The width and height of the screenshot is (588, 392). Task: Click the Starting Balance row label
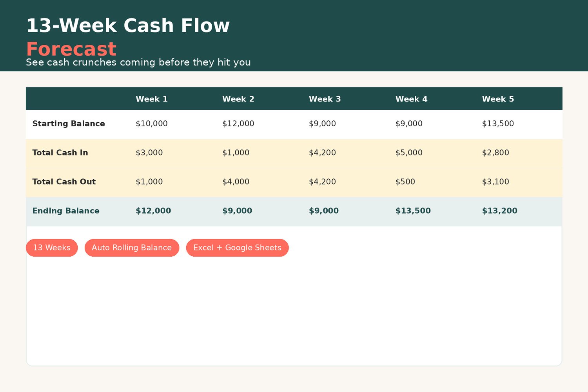(x=69, y=124)
